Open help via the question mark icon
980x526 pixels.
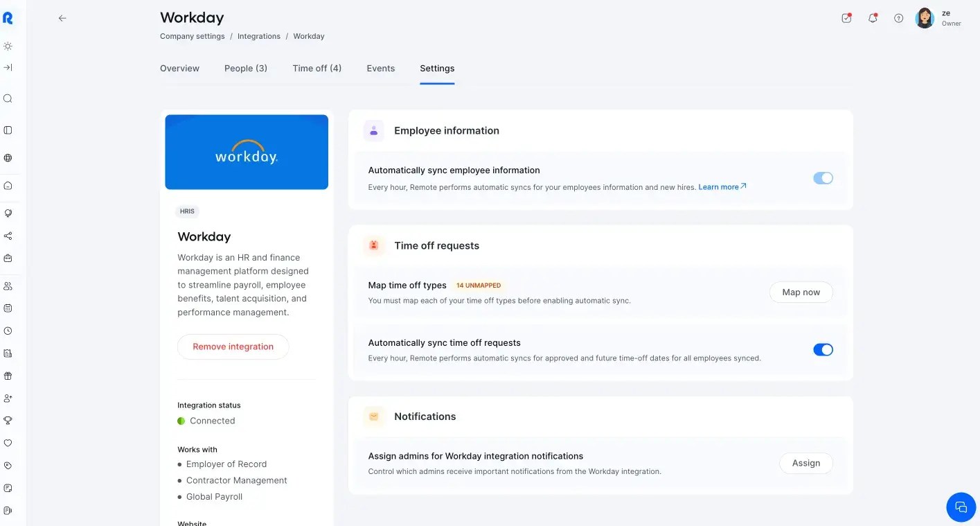tap(898, 18)
